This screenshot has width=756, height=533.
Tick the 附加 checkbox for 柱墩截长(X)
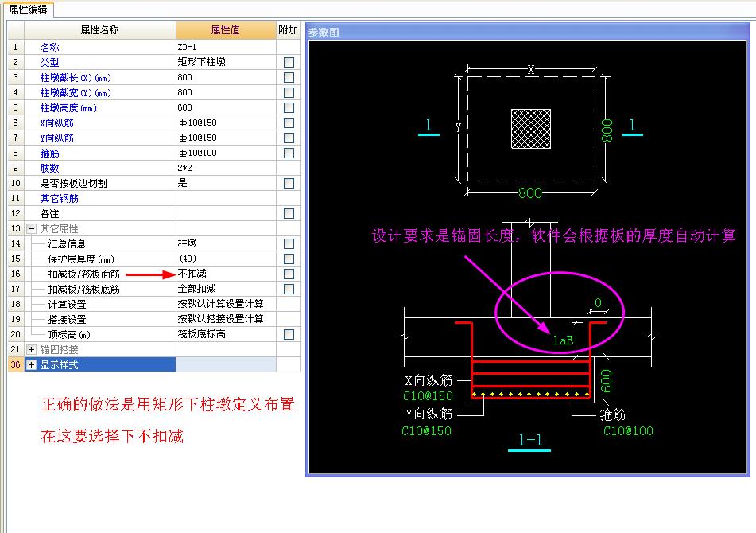pos(289,77)
